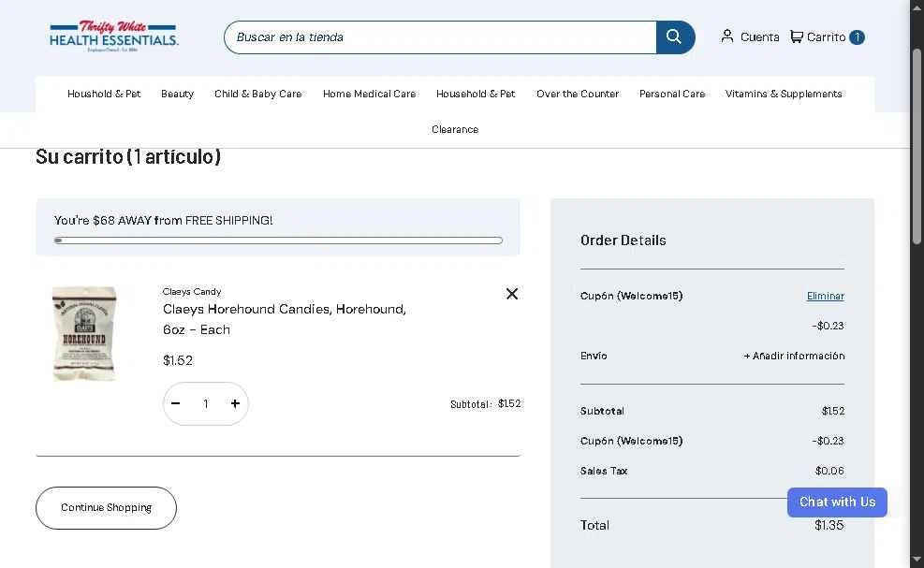Click the Continue Shopping button
Viewport: 924px width, 568px height.
coord(106,508)
